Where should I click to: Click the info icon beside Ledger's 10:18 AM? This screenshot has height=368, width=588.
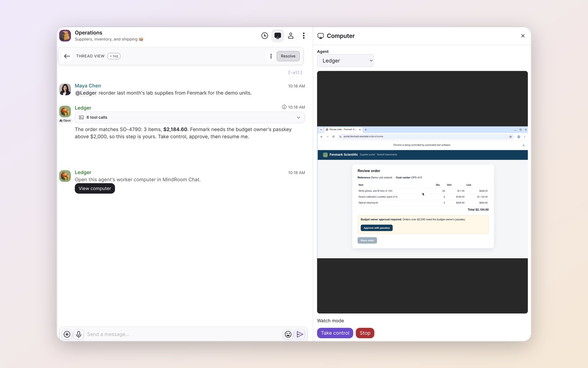[284, 107]
